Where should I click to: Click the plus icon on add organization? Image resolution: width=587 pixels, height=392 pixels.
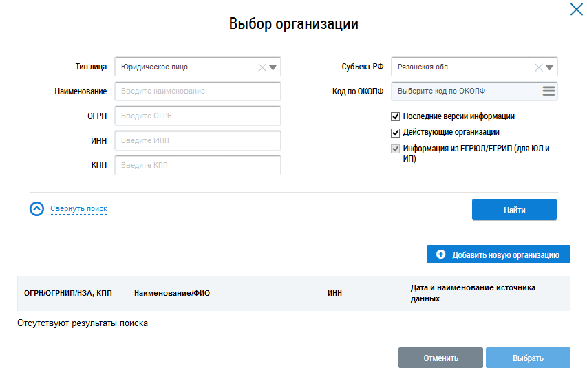441,254
